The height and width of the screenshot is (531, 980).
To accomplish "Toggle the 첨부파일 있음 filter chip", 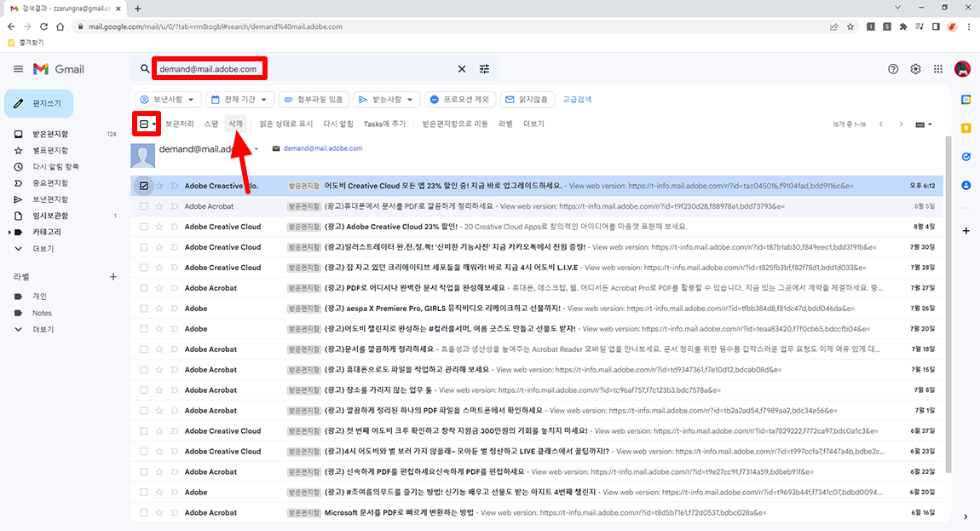I will 314,100.
